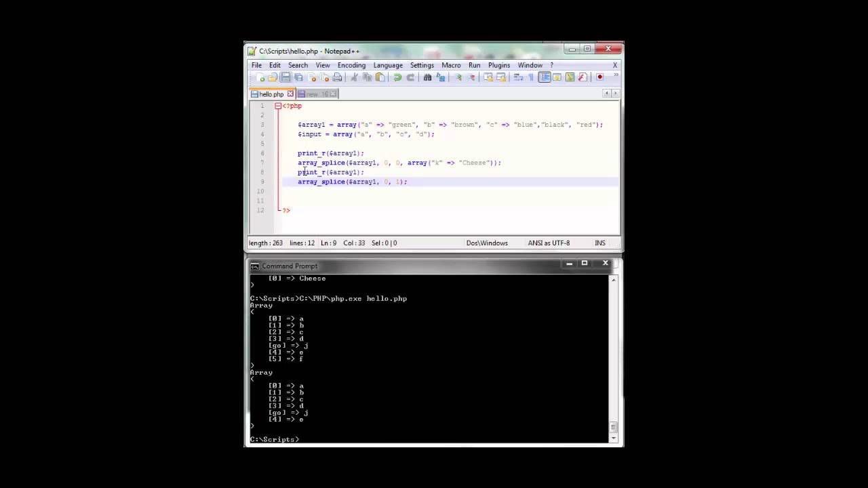Toggle the indent guide toolbar button
This screenshot has width=868, height=488.
(544, 77)
